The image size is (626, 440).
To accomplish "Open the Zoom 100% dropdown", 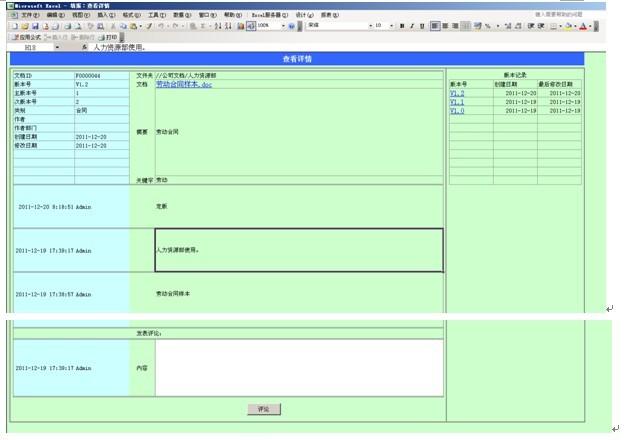I will click(x=283, y=26).
